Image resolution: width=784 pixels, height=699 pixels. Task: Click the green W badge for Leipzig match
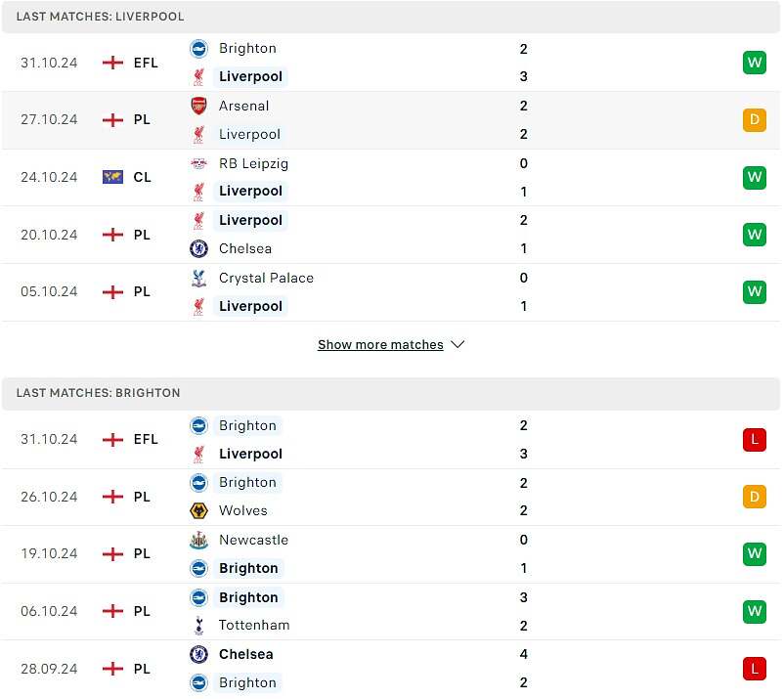click(754, 177)
